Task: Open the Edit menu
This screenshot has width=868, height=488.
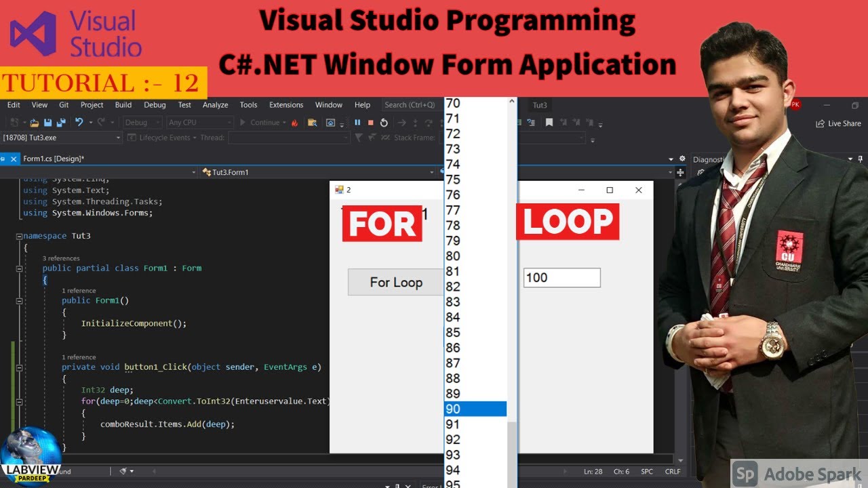Action: click(14, 105)
